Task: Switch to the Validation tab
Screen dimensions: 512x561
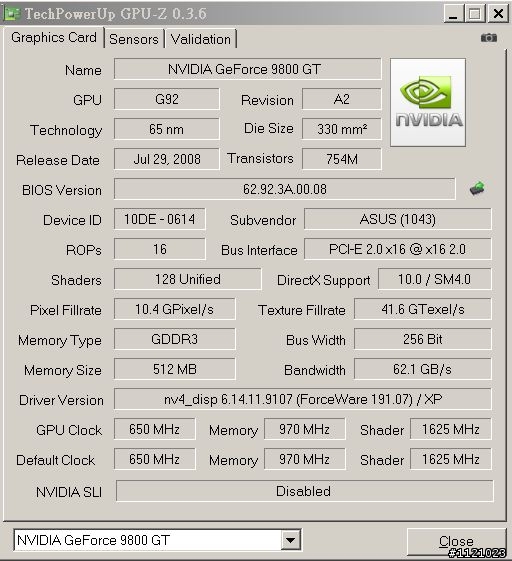Action: tap(201, 39)
